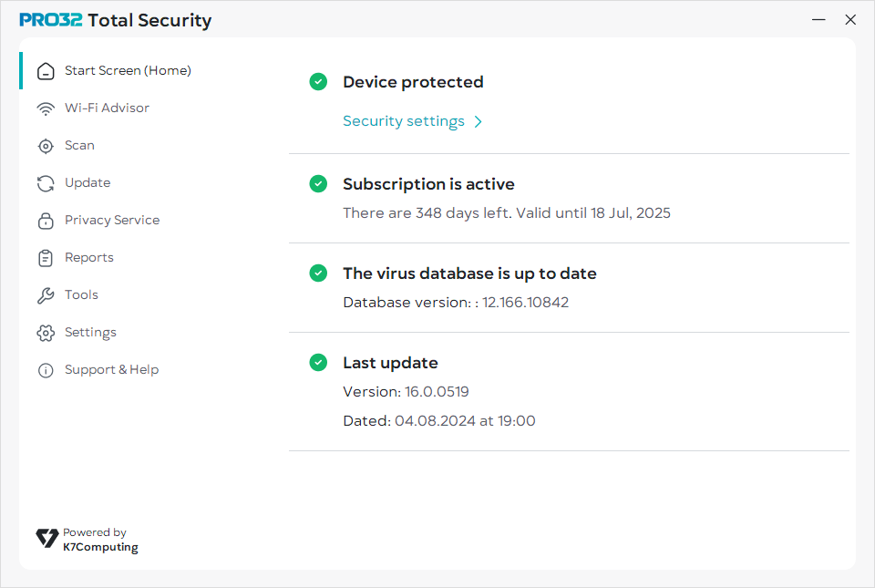
Task: Click the Update refresh arrows icon
Action: click(x=46, y=183)
